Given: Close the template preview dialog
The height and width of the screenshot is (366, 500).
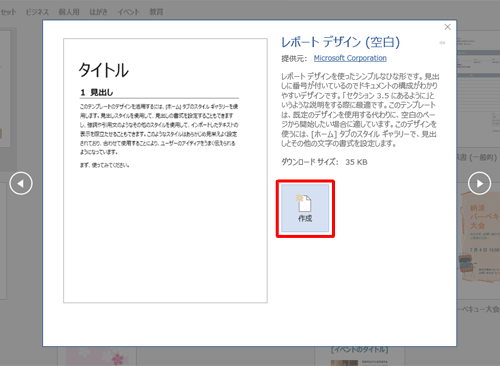Looking at the screenshot, I should point(448,27).
